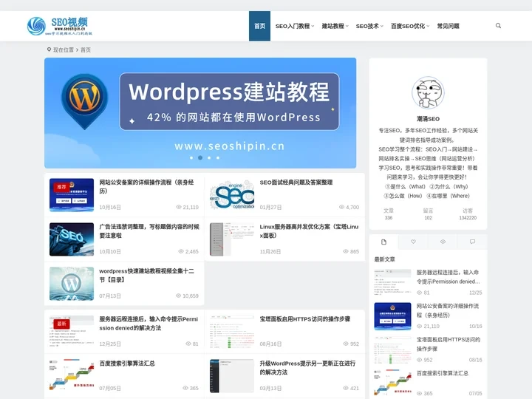Open sidebar article 服务器远程连接后，输入命令提示

[449, 277]
